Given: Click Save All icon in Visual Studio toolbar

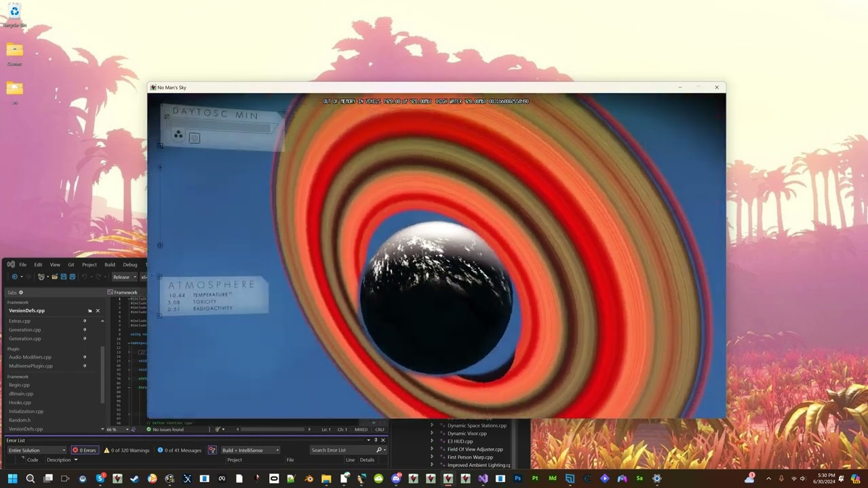Looking at the screenshot, I should click(x=72, y=277).
